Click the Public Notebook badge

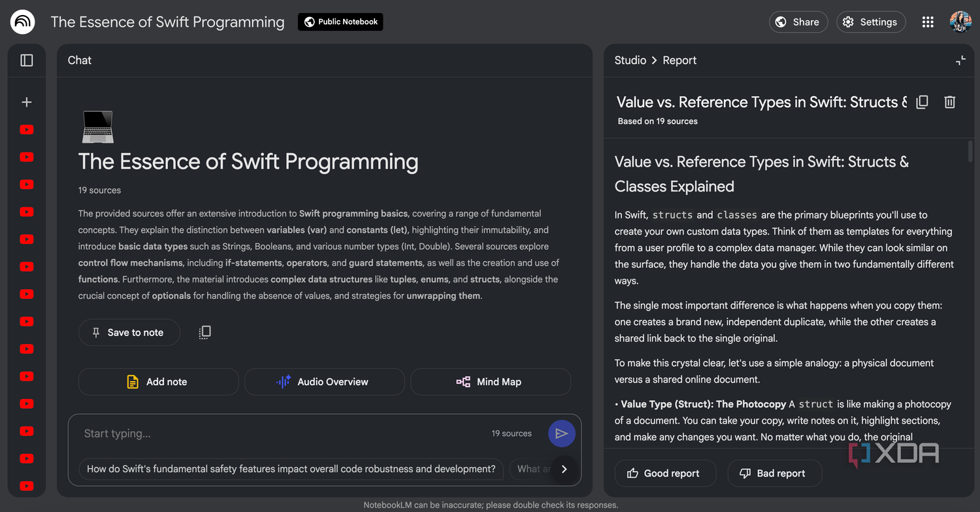pos(340,22)
